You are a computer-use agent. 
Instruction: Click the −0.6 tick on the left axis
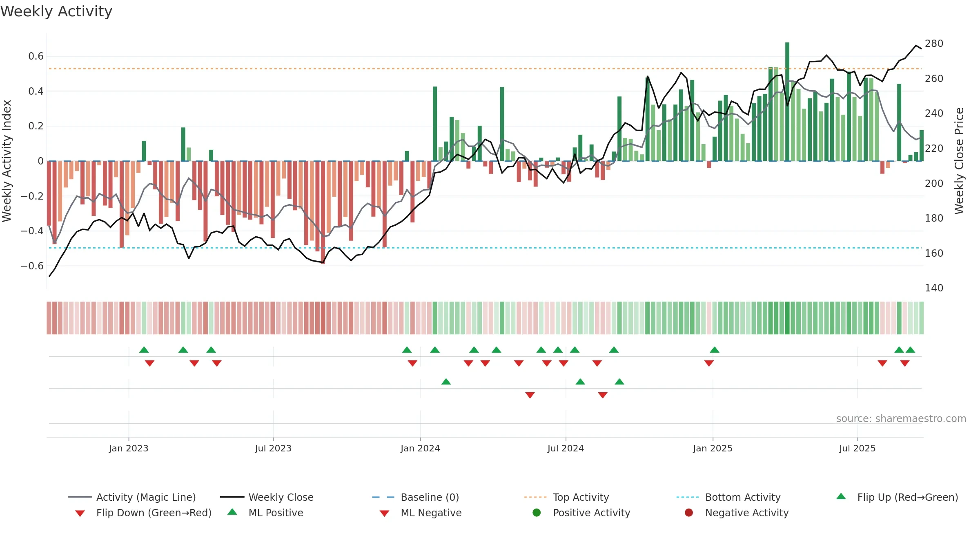32,266
